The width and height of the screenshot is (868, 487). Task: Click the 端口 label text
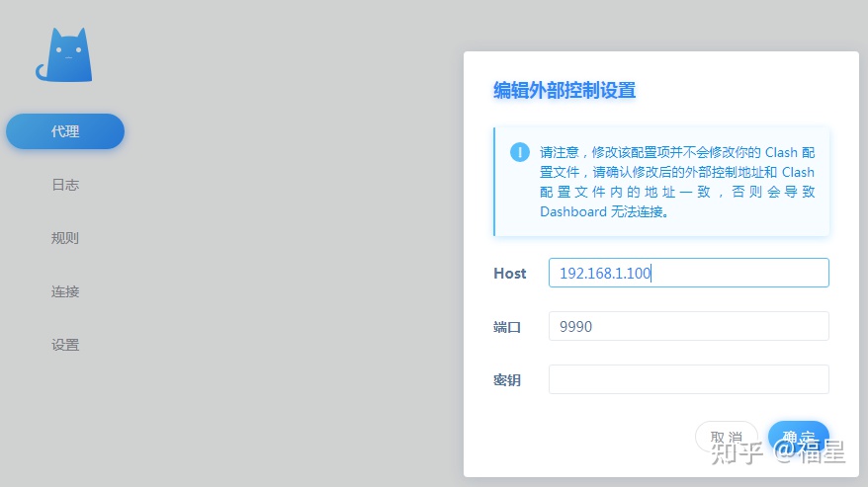tap(507, 327)
